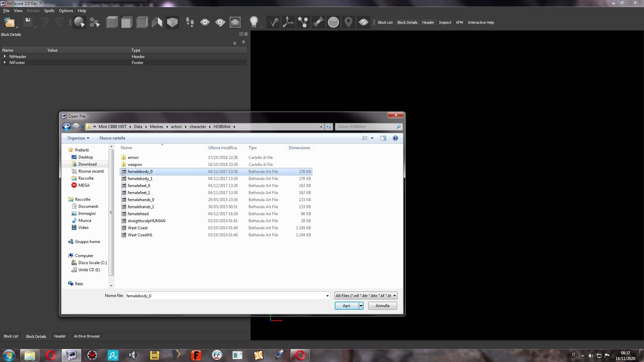Switch to the third cube view preset
Viewport: 644px width, 362px height.
(142, 22)
